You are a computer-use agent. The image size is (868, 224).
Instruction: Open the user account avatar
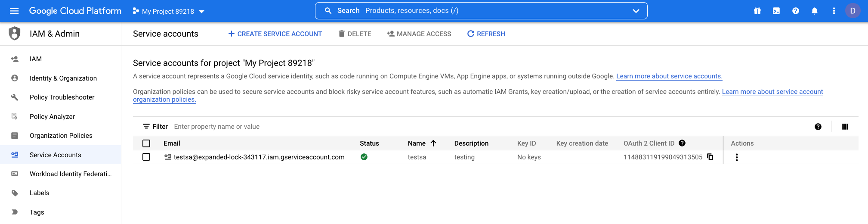click(x=853, y=11)
